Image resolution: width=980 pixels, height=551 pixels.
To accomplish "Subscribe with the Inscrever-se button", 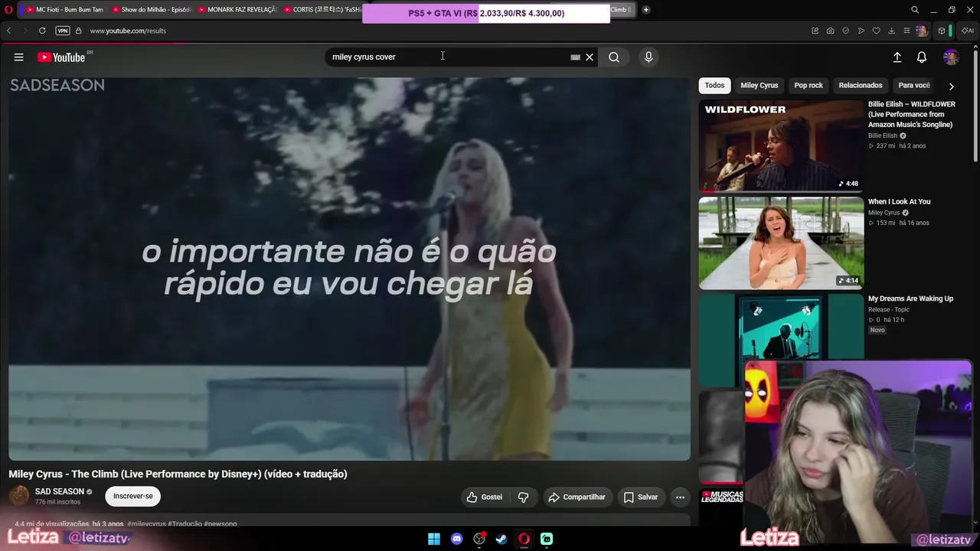I will click(x=133, y=496).
